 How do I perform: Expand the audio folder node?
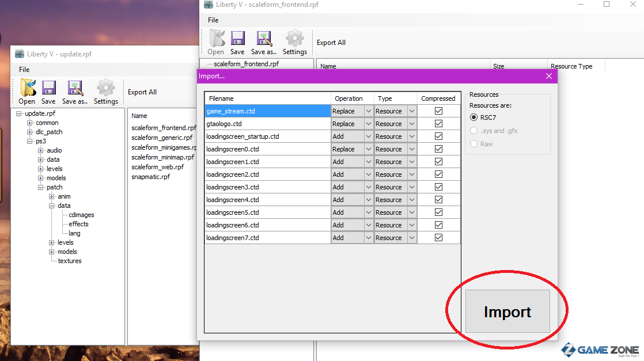(41, 151)
